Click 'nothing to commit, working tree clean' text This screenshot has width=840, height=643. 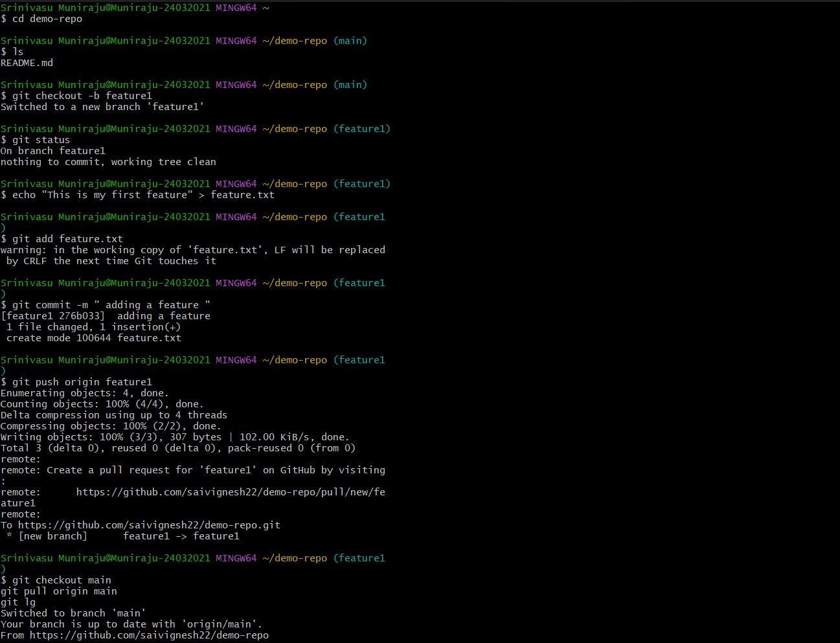pyautogui.click(x=108, y=162)
